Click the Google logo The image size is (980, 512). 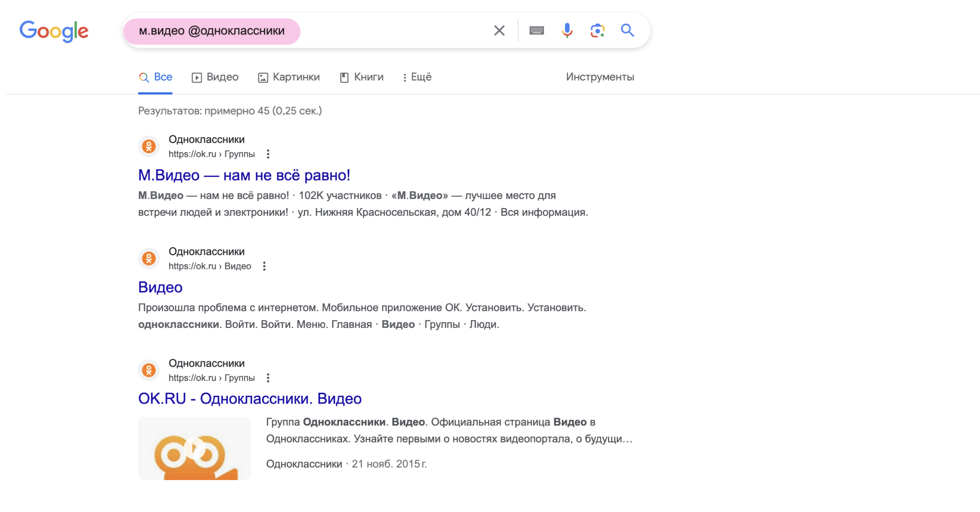tap(54, 31)
